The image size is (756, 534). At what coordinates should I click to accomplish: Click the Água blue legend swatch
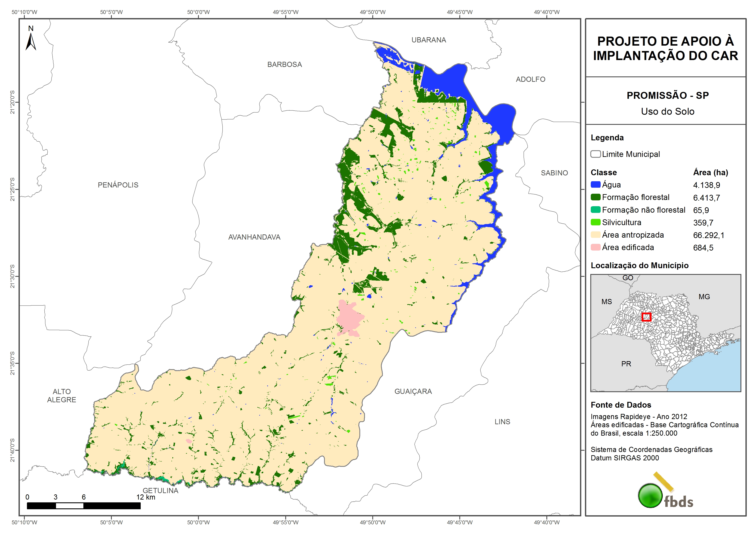pos(595,185)
